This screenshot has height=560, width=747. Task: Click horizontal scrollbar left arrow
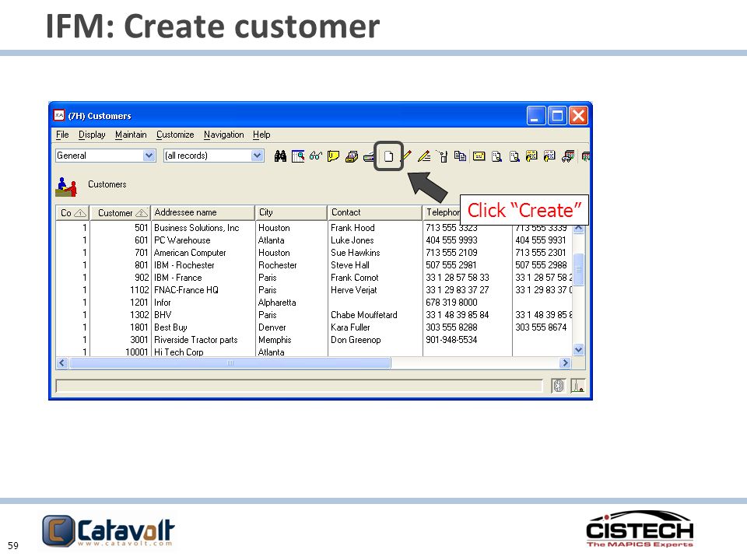(x=62, y=363)
